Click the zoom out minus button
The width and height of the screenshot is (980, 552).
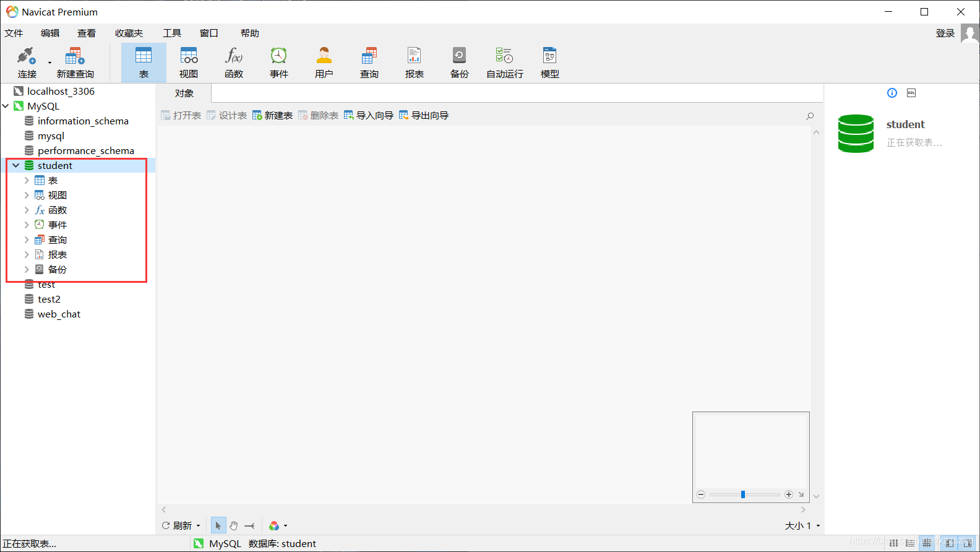[x=701, y=494]
